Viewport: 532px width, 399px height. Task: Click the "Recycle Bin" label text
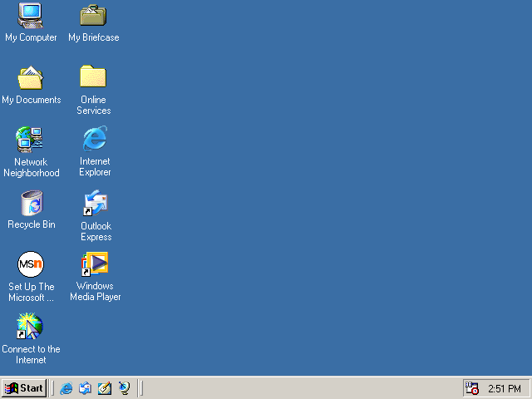(x=32, y=224)
